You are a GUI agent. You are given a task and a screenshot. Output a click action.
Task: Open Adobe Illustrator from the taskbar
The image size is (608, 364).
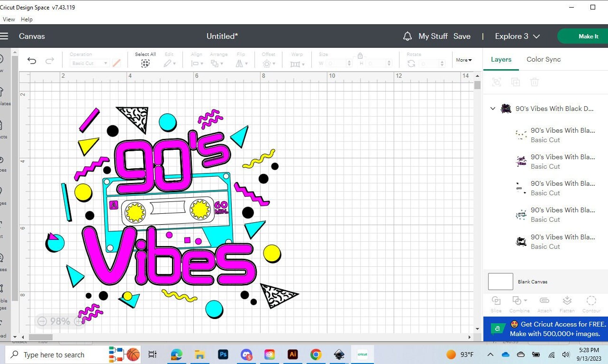pyautogui.click(x=292, y=354)
